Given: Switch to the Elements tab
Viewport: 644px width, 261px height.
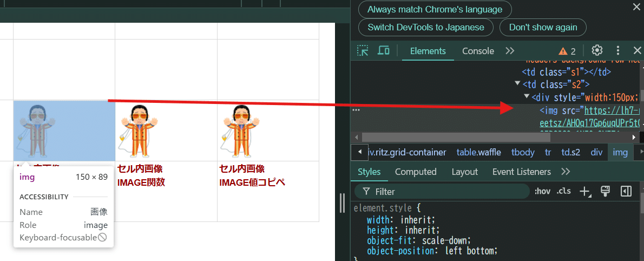Looking at the screenshot, I should (428, 51).
